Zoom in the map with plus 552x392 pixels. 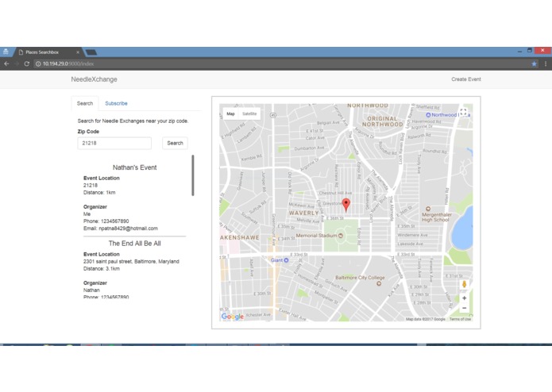click(464, 298)
